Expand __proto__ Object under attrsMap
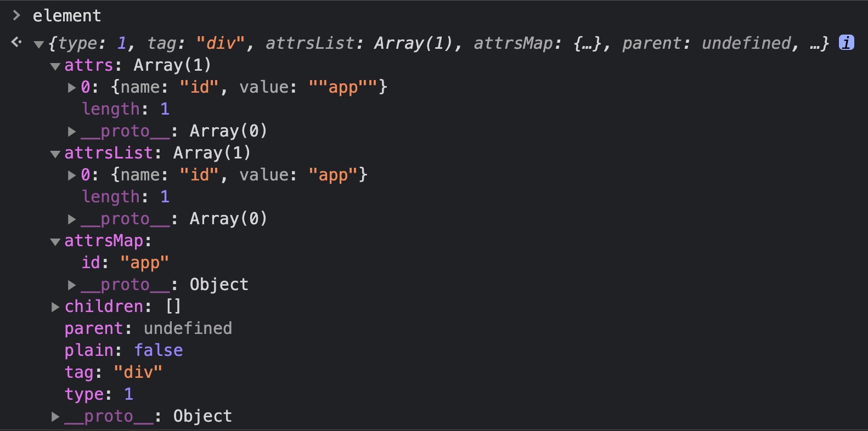Image resolution: width=868 pixels, height=431 pixels. [x=71, y=285]
